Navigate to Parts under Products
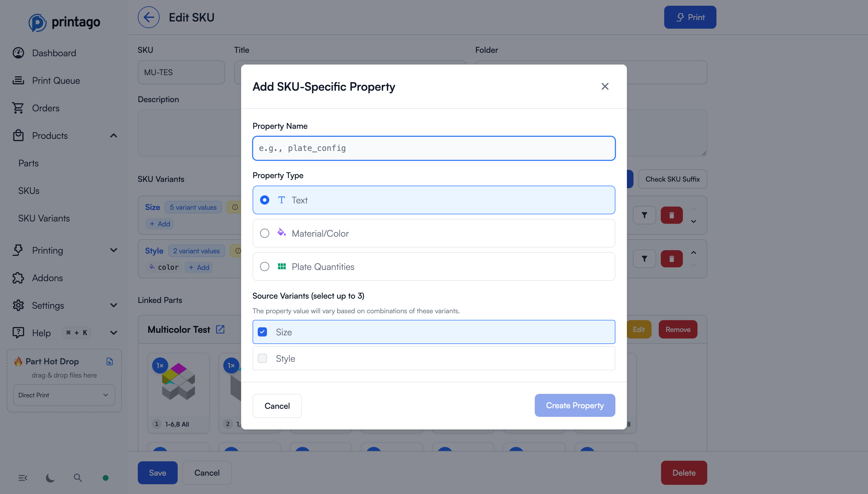This screenshot has height=494, width=868. click(x=28, y=163)
